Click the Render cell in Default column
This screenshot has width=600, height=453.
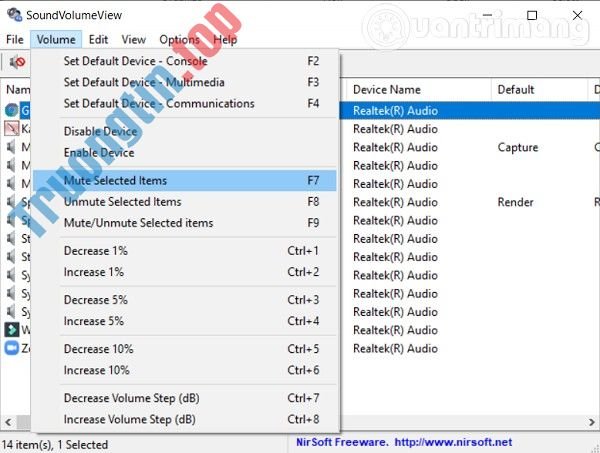point(515,202)
